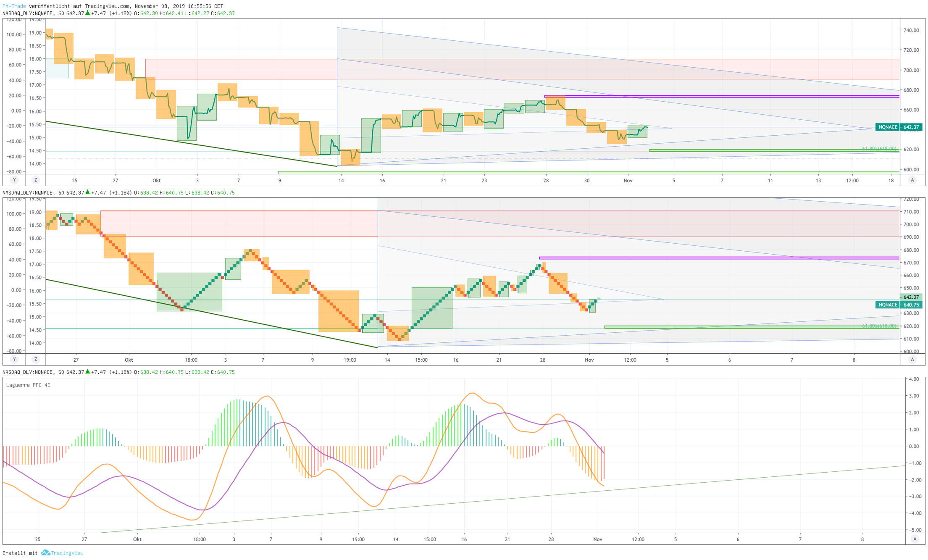
Task: Click the 710.00 price on middle chart scale
Action: (911, 212)
